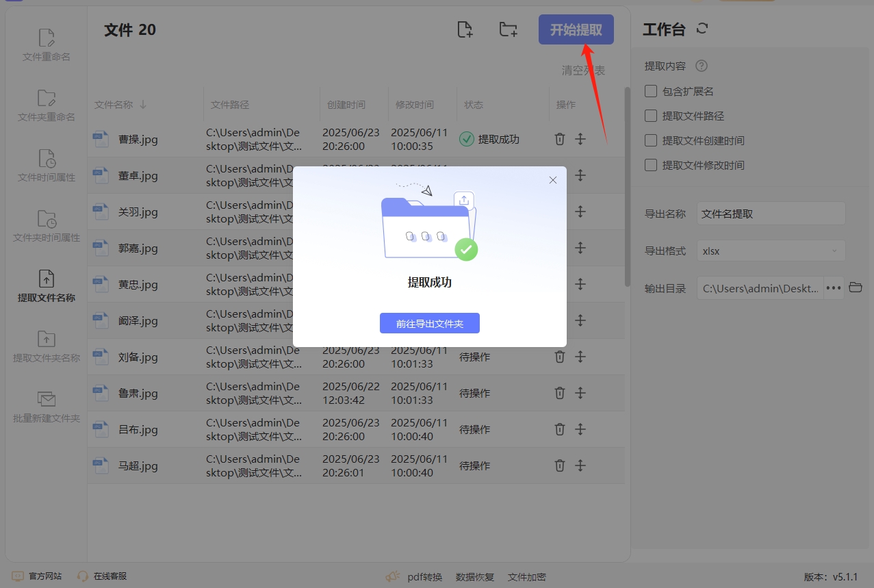Image resolution: width=874 pixels, height=588 pixels.
Task: Select the file name 黄忠.jpg
Action: (138, 284)
